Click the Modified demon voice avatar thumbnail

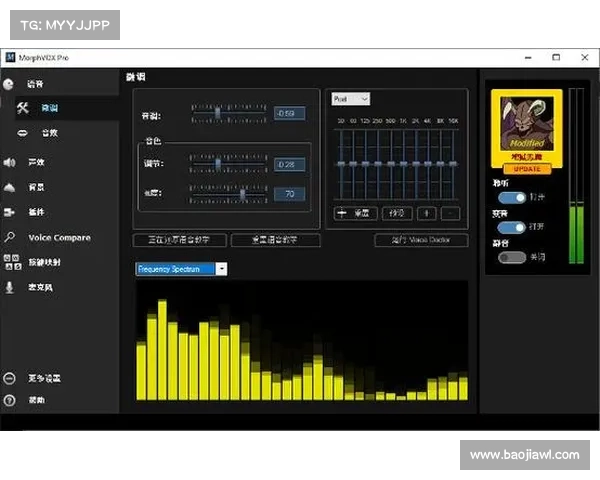tap(527, 124)
